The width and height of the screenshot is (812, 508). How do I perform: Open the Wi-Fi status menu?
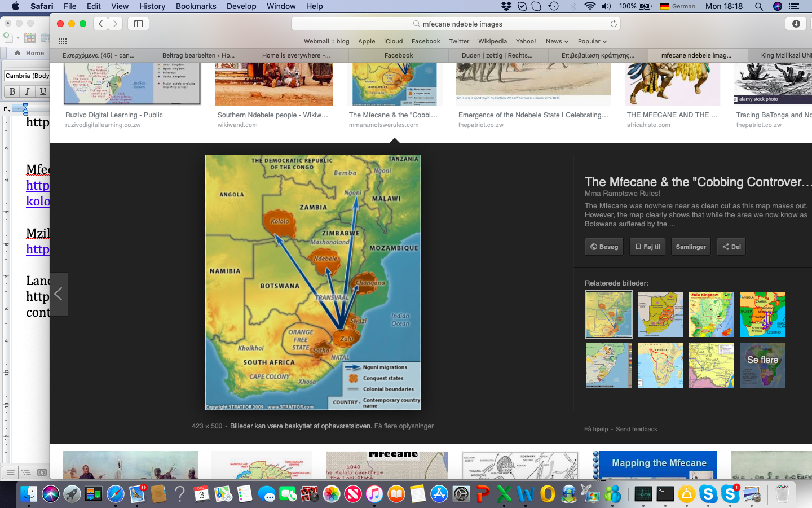click(590, 6)
